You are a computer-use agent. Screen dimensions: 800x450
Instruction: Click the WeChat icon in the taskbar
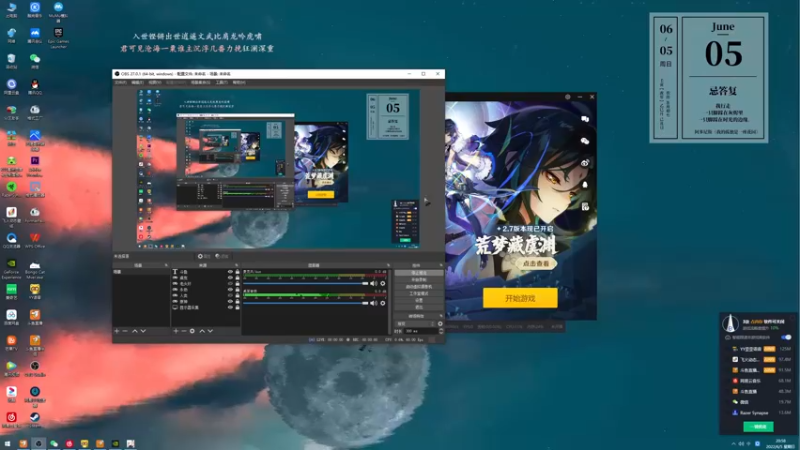(54, 444)
